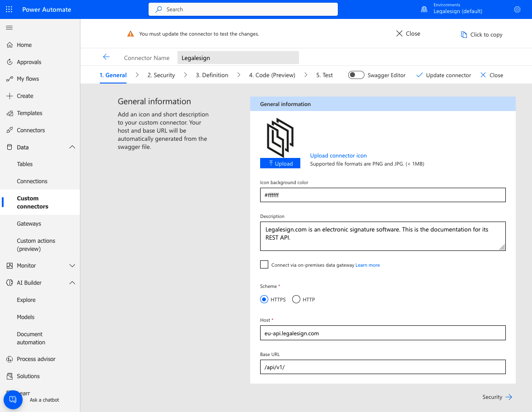
Task: Click the top Search box
Action: coord(243,9)
